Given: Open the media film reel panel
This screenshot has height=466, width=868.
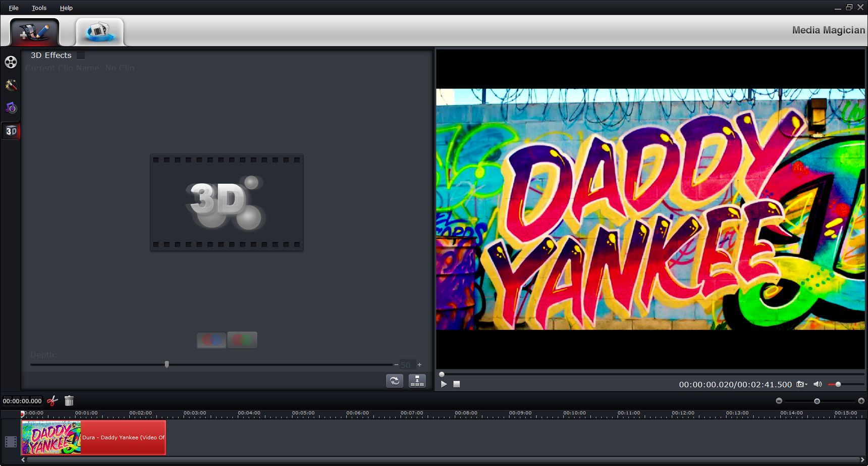Looking at the screenshot, I should point(11,62).
